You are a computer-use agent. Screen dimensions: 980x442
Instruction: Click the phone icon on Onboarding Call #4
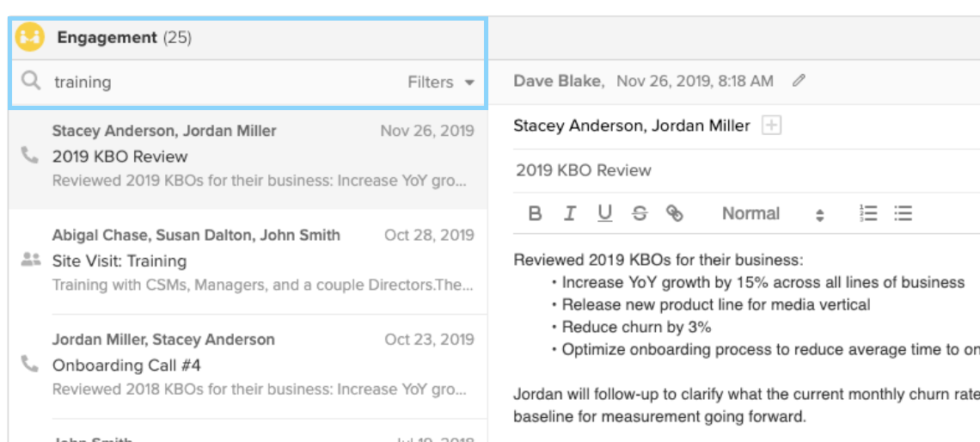pos(30,365)
